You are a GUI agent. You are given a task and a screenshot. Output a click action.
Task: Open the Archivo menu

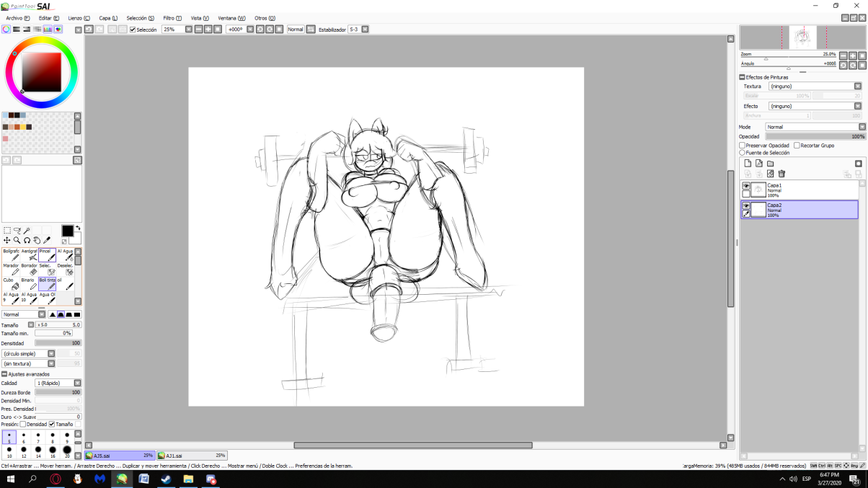click(x=18, y=18)
